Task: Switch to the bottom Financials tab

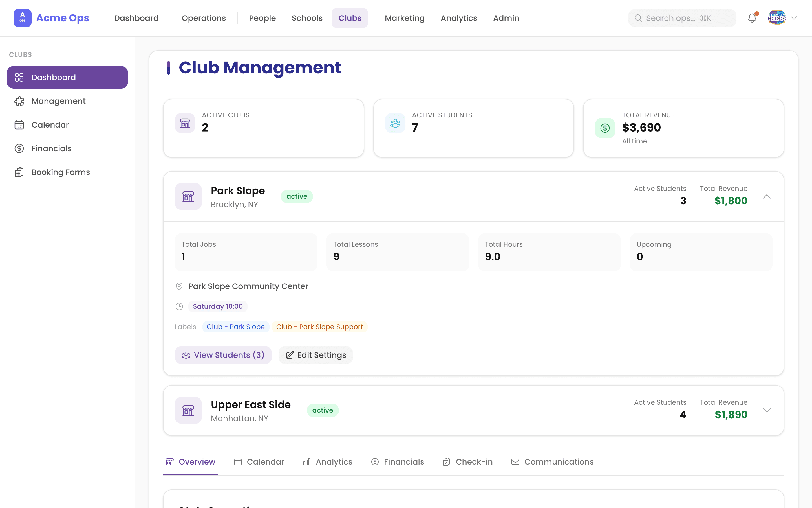Action: 398,462
